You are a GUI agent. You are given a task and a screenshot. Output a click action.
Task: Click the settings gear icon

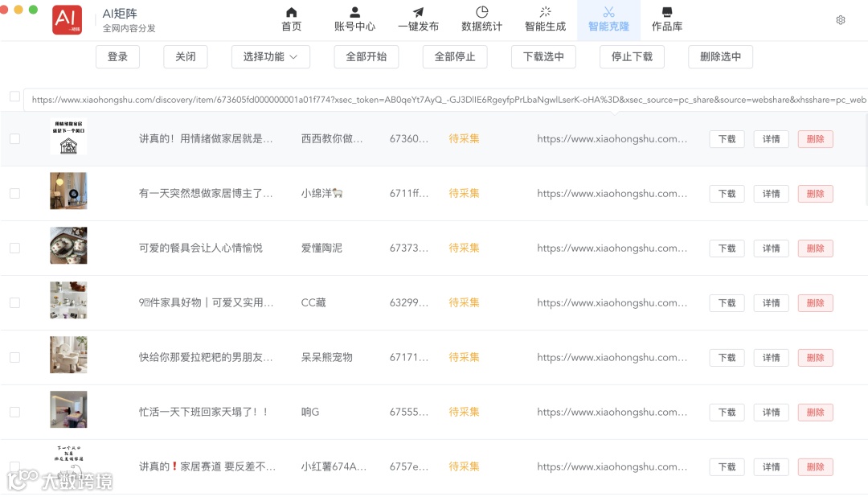841,20
